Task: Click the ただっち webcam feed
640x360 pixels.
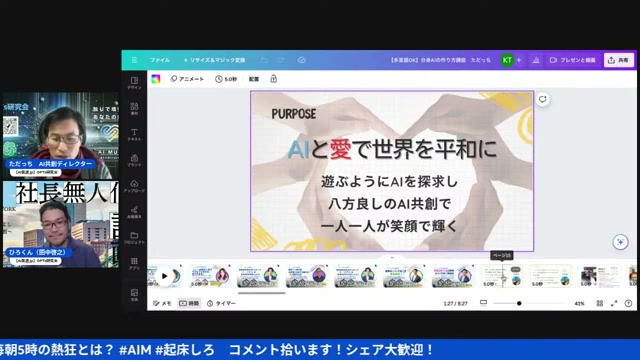Action: [x=61, y=135]
